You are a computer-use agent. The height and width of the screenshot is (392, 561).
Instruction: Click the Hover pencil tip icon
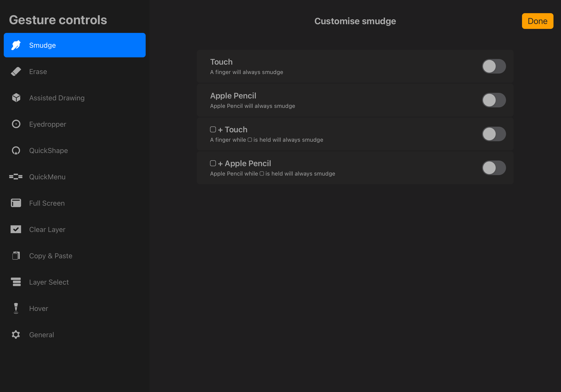(16, 308)
